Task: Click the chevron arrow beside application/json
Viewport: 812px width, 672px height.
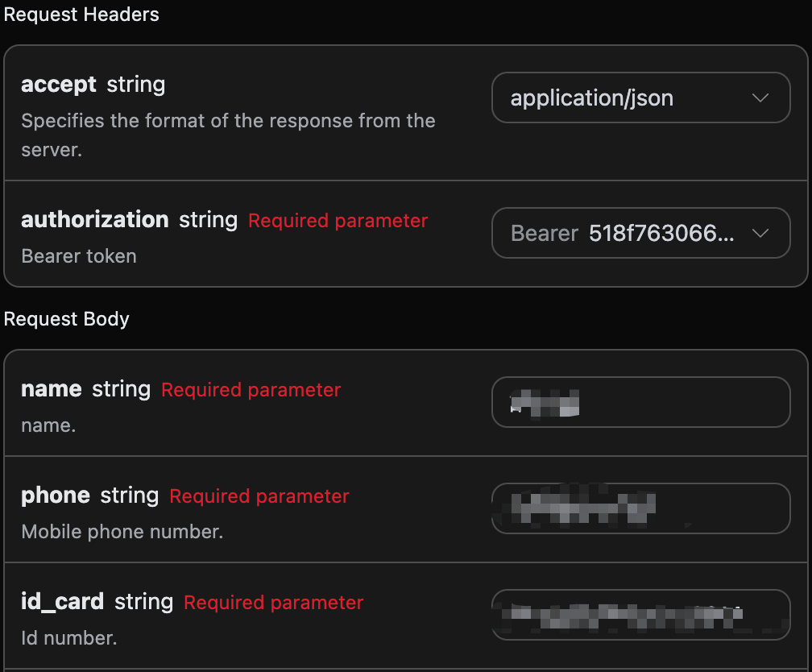Action: (x=760, y=98)
